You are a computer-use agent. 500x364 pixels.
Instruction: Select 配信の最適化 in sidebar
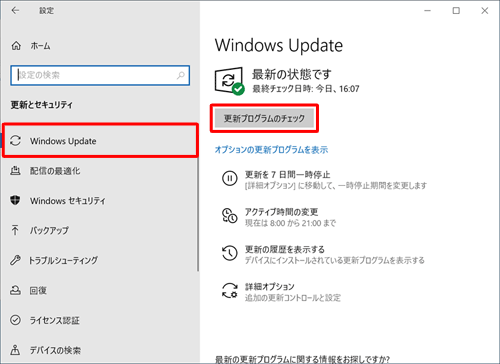click(100, 171)
